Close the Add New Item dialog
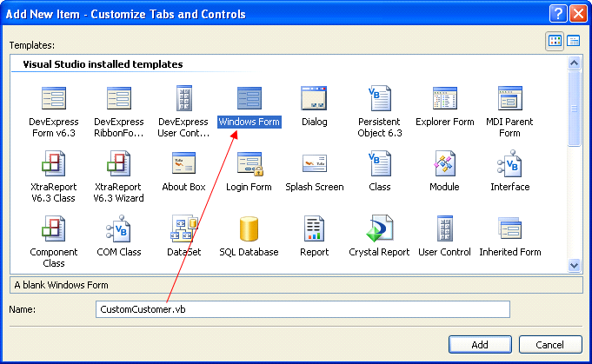 (x=578, y=14)
